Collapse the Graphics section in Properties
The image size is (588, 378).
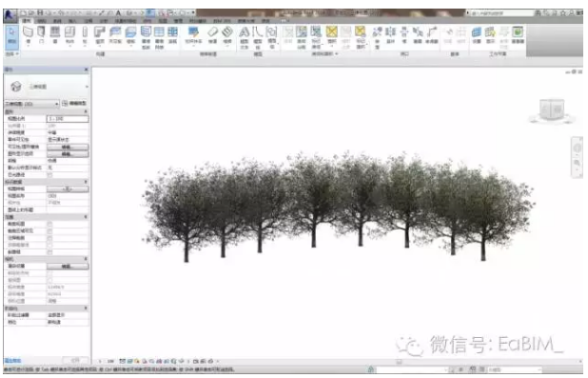pos(86,111)
